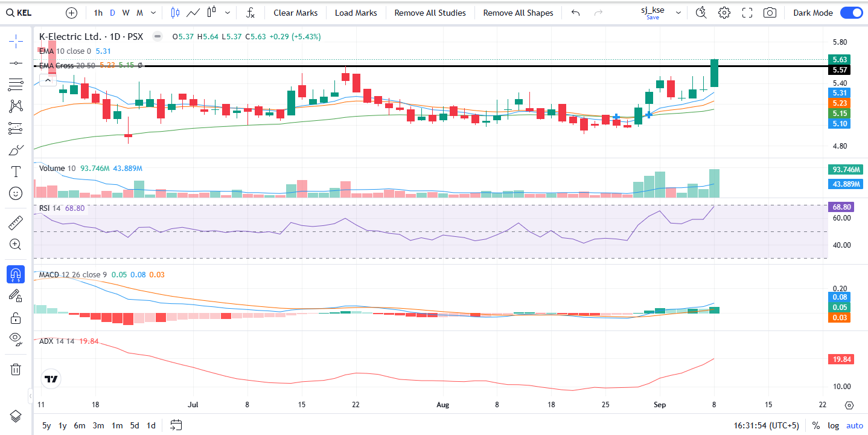
Task: Click Load Marks button
Action: click(x=356, y=13)
